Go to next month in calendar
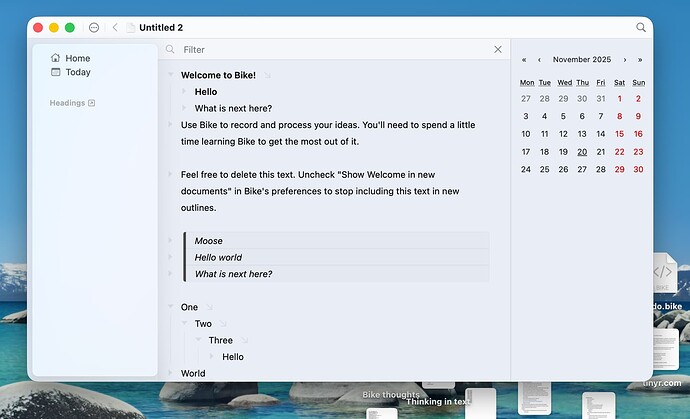This screenshot has height=419, width=690. 625,60
